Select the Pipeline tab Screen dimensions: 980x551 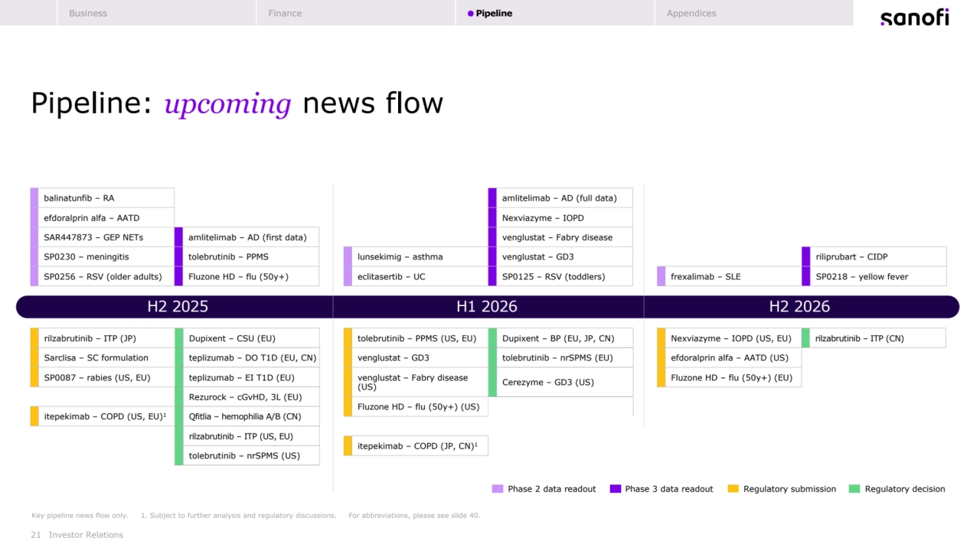pos(554,13)
